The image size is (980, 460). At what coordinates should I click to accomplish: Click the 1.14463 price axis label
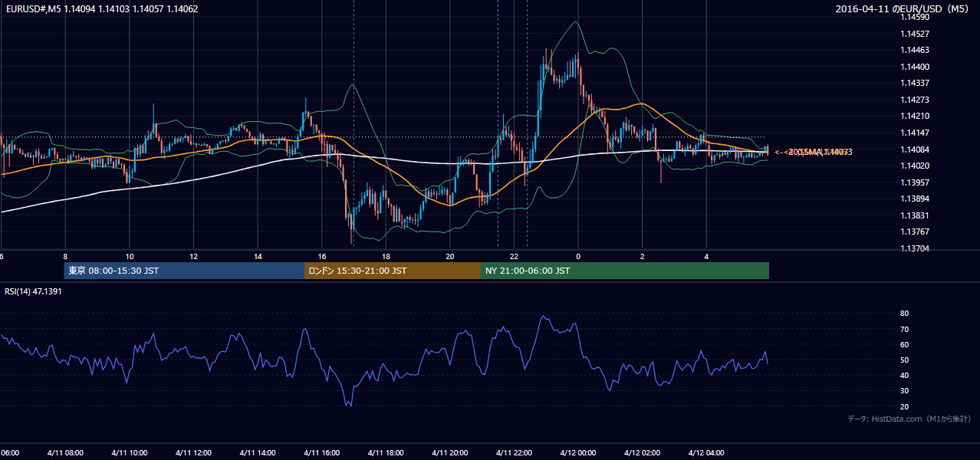click(916, 50)
